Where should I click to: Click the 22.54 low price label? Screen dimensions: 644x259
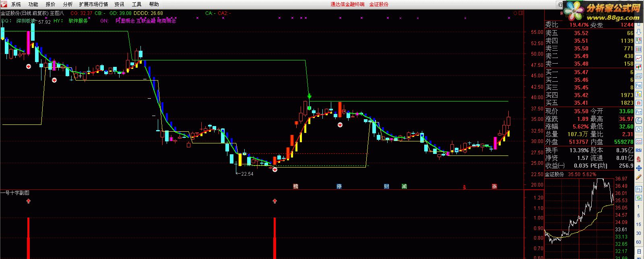tap(247, 174)
